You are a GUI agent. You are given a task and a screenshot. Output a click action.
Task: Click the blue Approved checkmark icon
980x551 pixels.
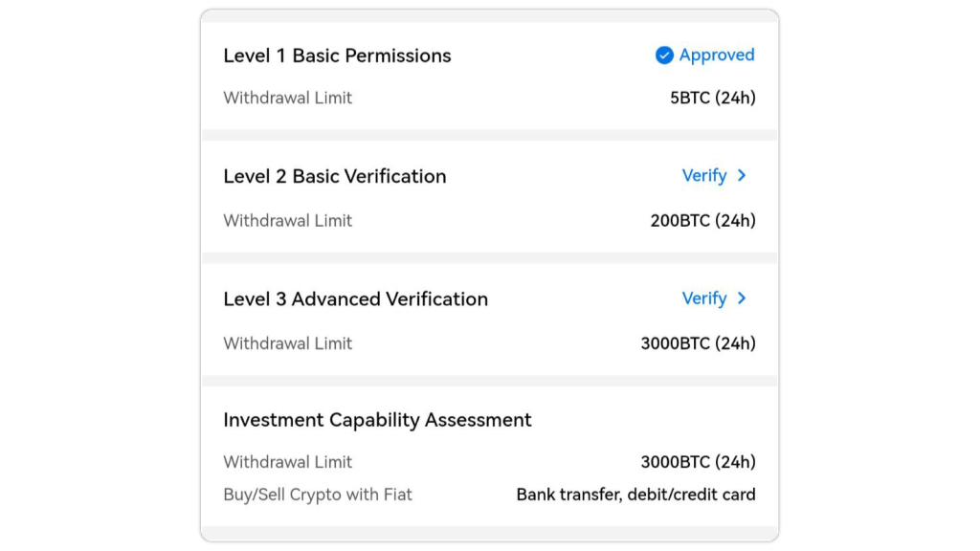(664, 55)
